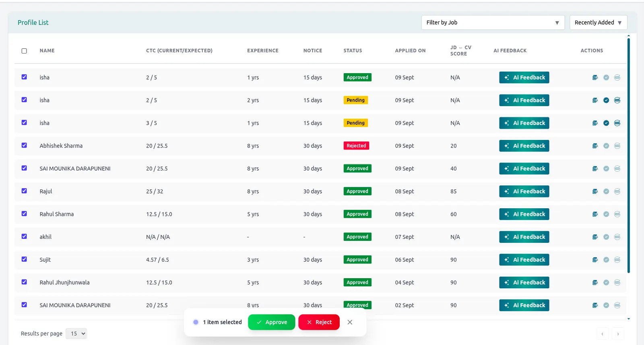Uncheck the checkbox for Rajul
This screenshot has height=345, width=644.
(24, 191)
